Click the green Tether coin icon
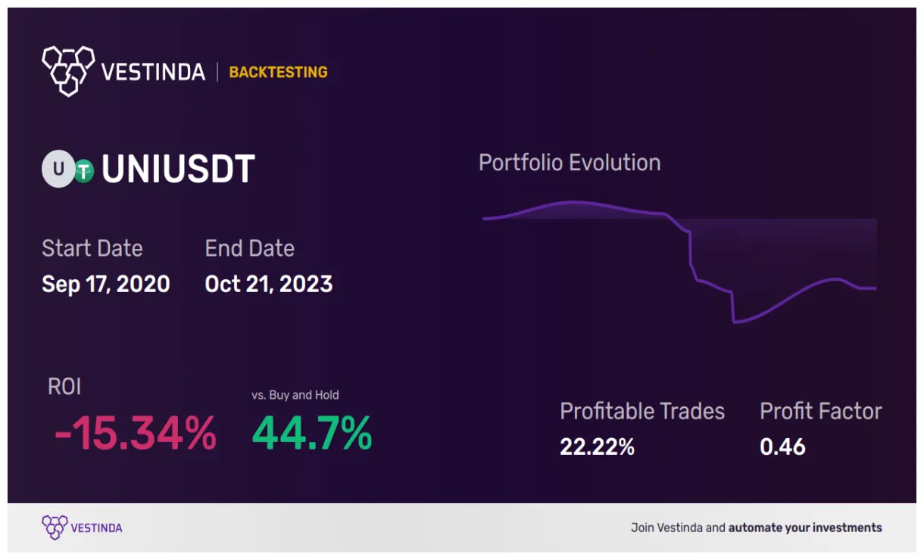The height and width of the screenshot is (560, 924). point(83,173)
